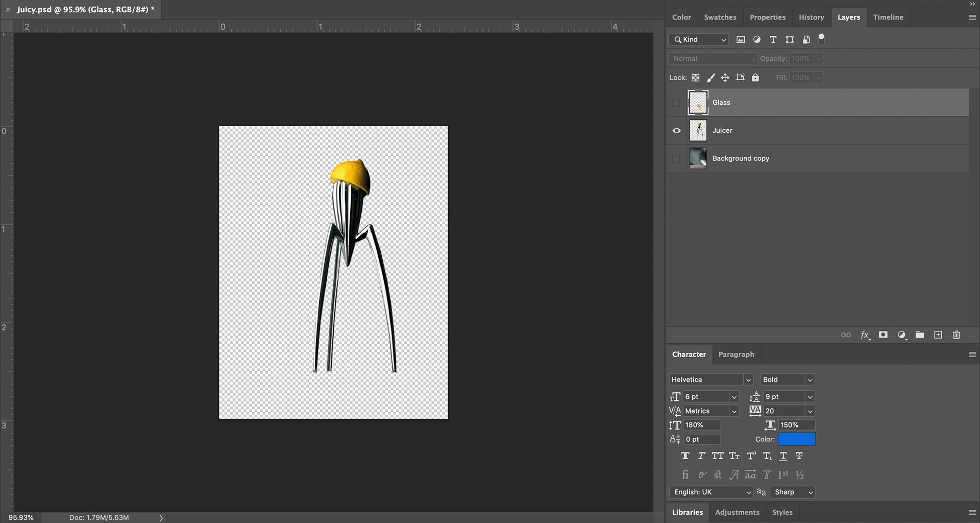Screen dimensions: 980x523
Task: Open leading 9 pt dropdown
Action: [810, 397]
